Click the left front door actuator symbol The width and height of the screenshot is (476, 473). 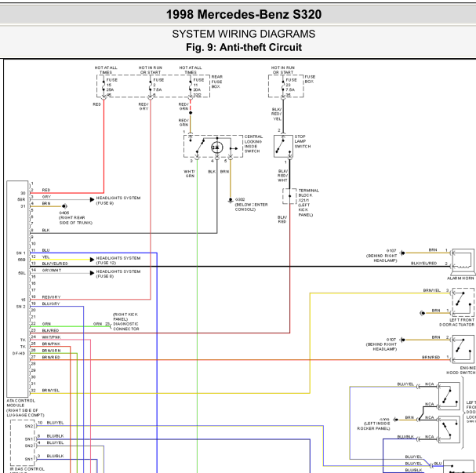click(x=463, y=302)
